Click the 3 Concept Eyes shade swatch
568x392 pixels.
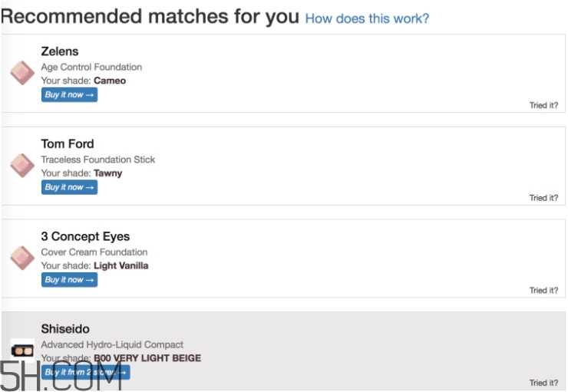click(x=21, y=258)
